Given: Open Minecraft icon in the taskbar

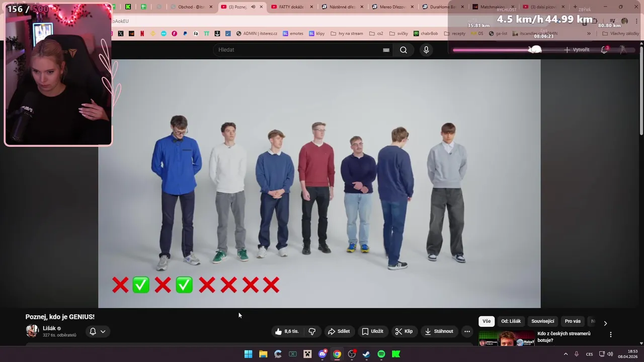Looking at the screenshot, I should 307,354.
